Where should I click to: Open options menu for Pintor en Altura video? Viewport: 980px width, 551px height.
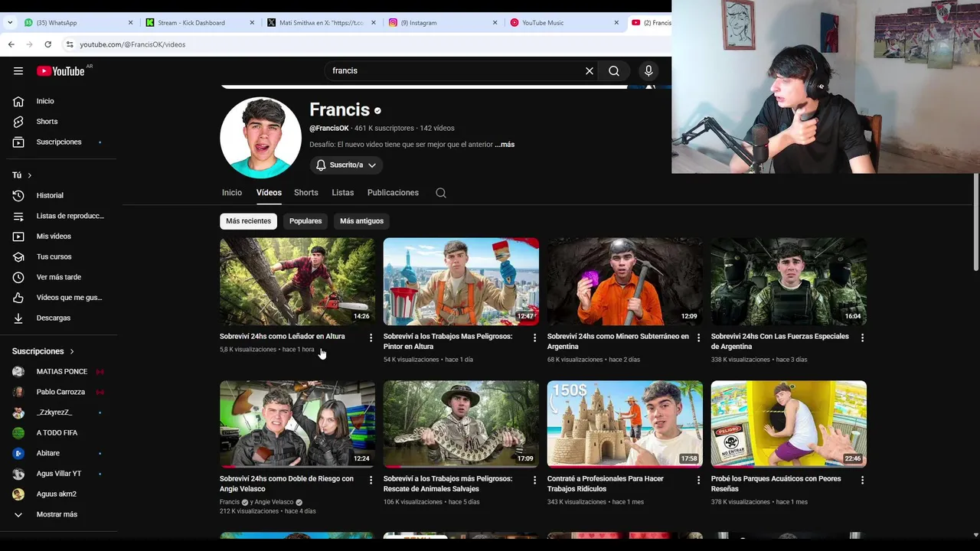pos(535,337)
